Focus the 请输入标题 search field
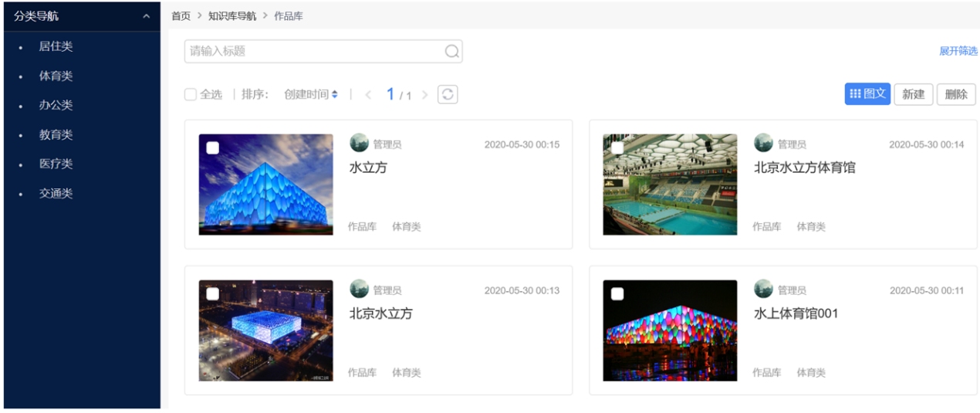This screenshot has height=413, width=980. point(315,52)
